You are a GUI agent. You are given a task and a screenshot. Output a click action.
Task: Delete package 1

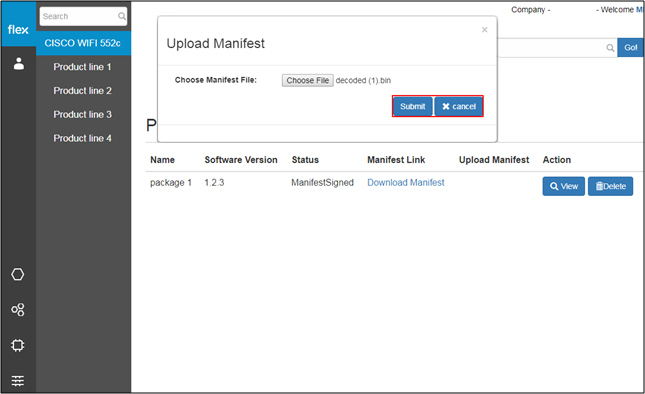tap(610, 186)
